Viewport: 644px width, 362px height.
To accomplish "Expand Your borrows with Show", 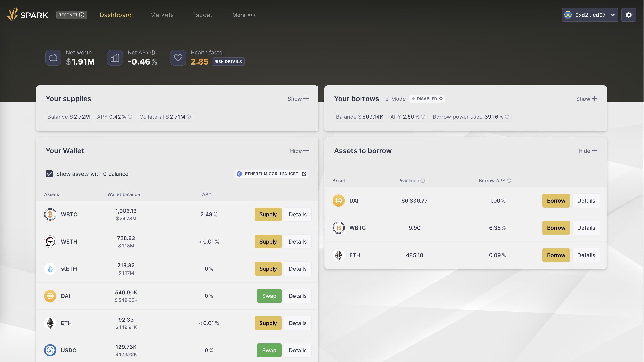I will coord(587,99).
